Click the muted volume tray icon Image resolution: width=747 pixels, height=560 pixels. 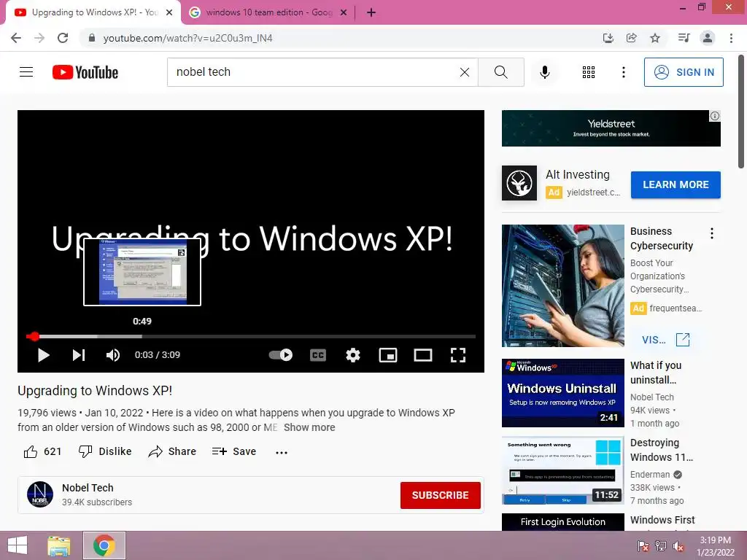(678, 546)
